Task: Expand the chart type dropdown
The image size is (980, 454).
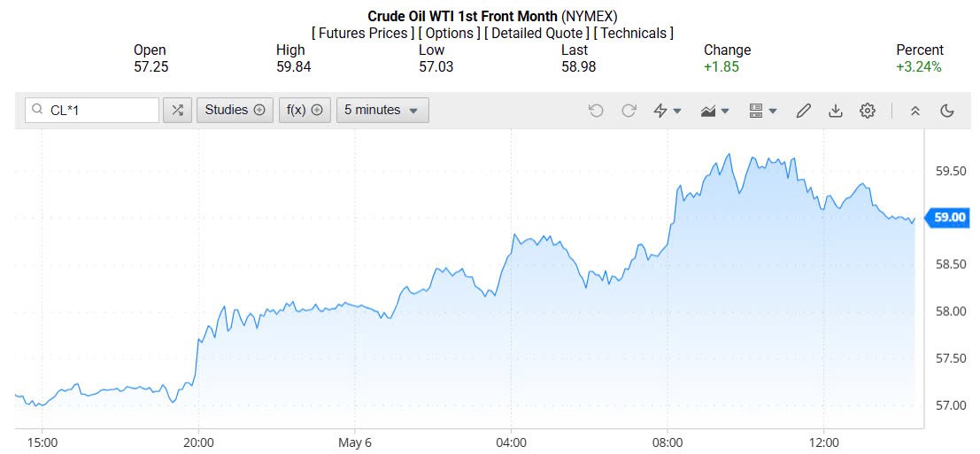Action: (715, 111)
